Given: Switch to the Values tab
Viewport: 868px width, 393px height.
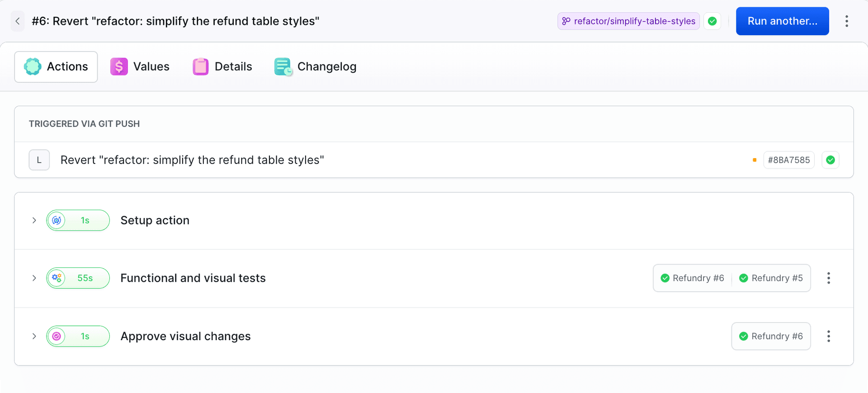Looking at the screenshot, I should (140, 67).
